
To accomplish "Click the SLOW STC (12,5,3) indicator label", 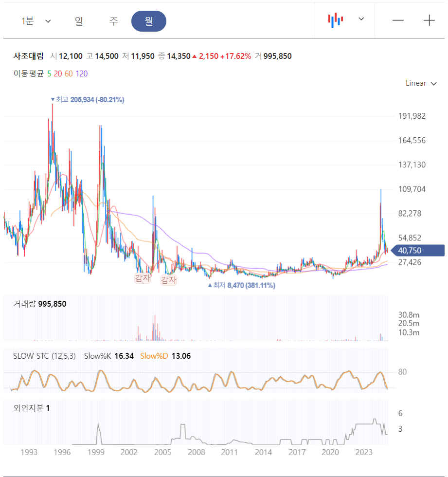I will pos(44,356).
